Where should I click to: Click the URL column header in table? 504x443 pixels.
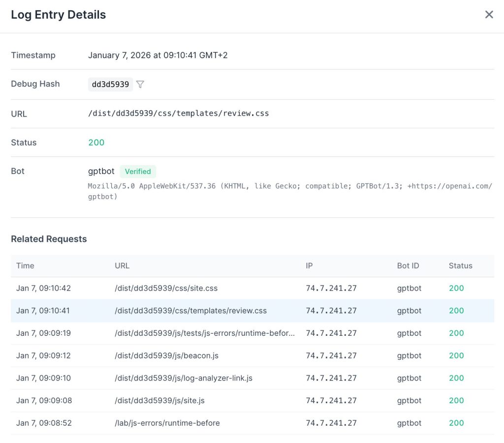coord(122,266)
